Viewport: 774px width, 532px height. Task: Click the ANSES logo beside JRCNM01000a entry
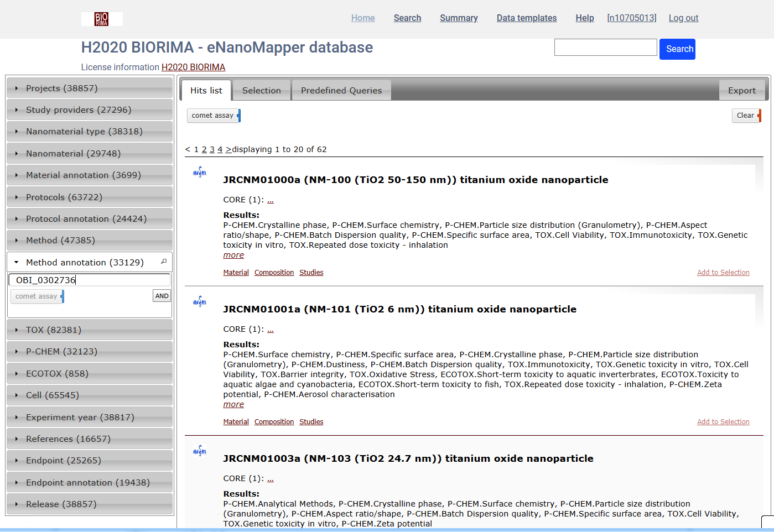[199, 172]
